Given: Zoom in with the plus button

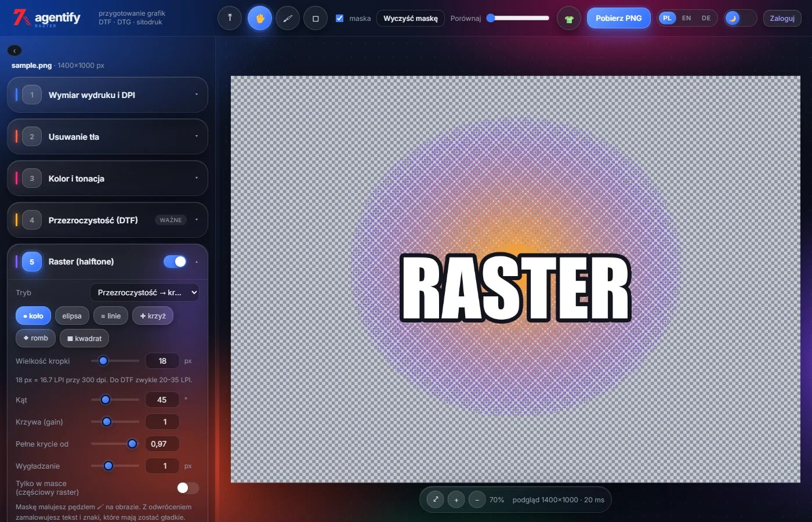Looking at the screenshot, I should click(456, 499).
